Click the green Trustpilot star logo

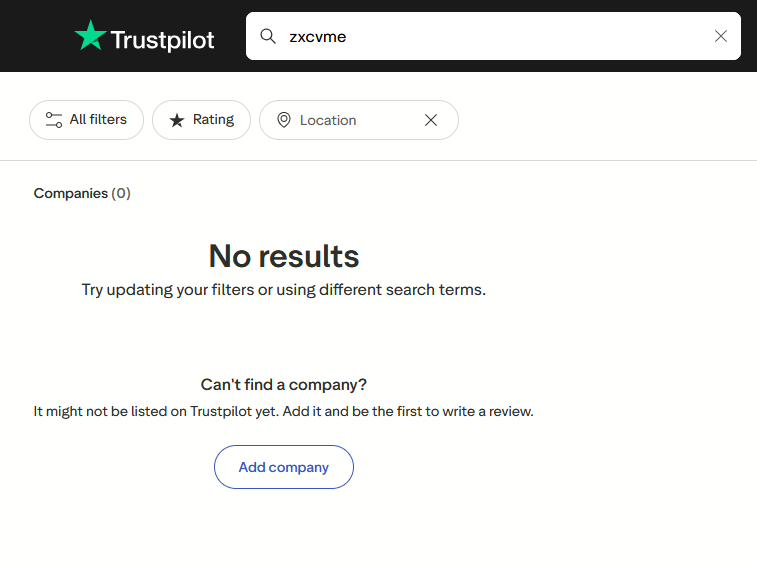90,36
